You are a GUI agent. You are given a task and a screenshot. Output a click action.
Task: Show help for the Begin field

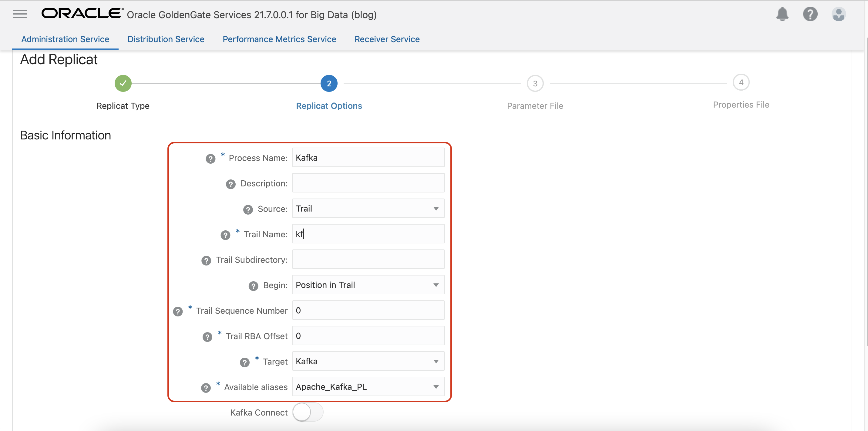(x=253, y=286)
